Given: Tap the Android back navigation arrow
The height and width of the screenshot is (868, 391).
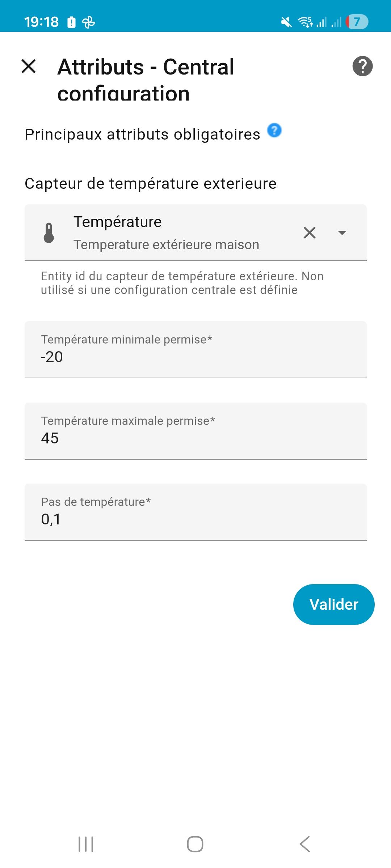Looking at the screenshot, I should [x=305, y=844].
